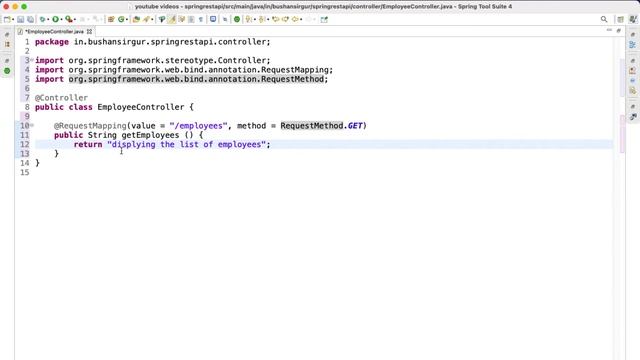The image size is (640, 360).
Task: Toggle Word Wrap in the toolbar
Action: (182, 19)
